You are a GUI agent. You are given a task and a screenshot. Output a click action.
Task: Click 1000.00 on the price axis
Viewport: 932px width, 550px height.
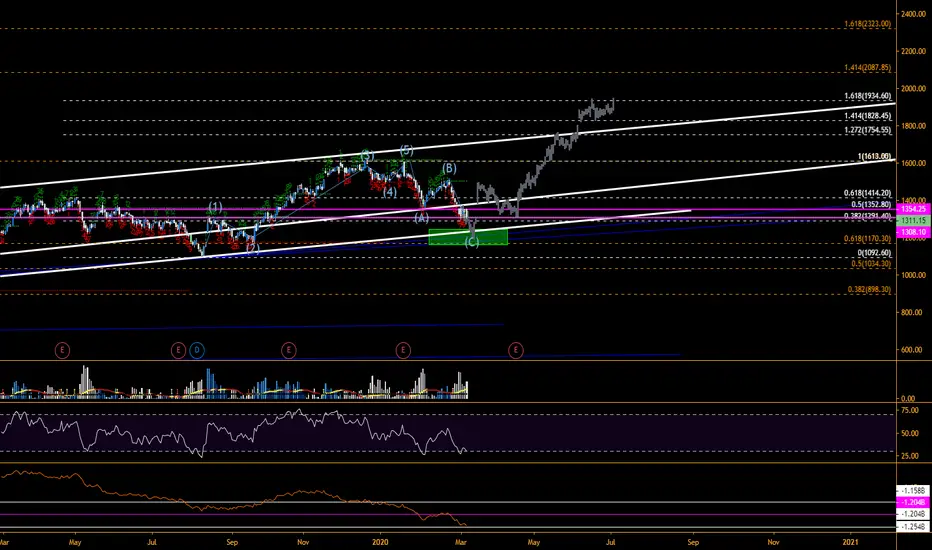(x=914, y=275)
